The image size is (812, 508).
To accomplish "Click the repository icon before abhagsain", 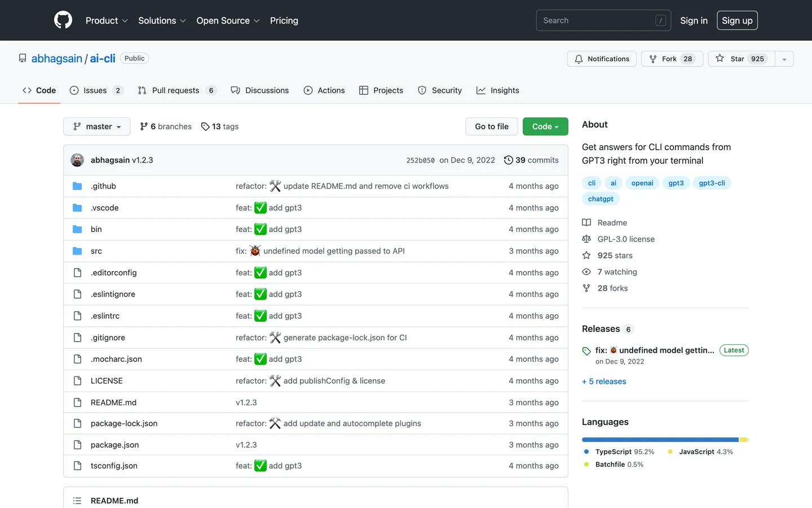I will click(23, 58).
